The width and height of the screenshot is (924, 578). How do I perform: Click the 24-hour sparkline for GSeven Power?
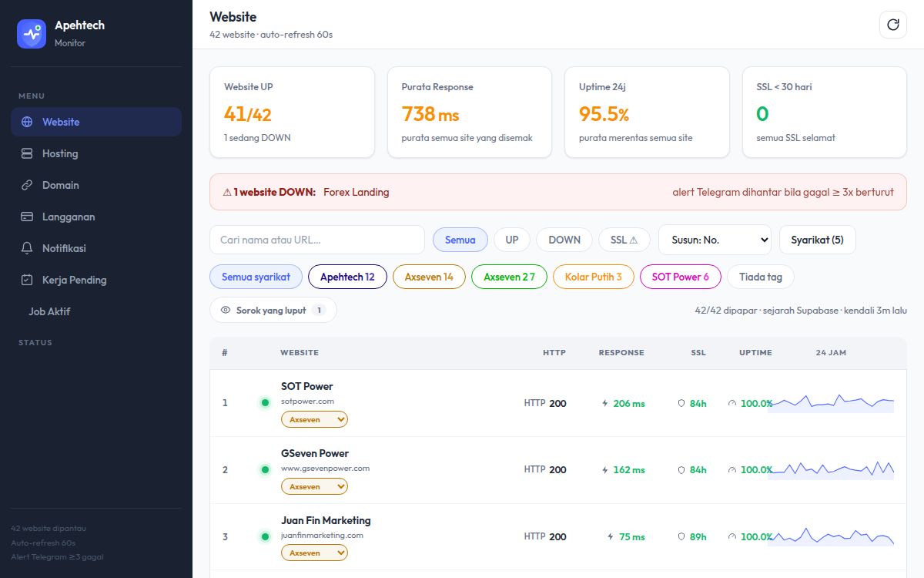831,470
